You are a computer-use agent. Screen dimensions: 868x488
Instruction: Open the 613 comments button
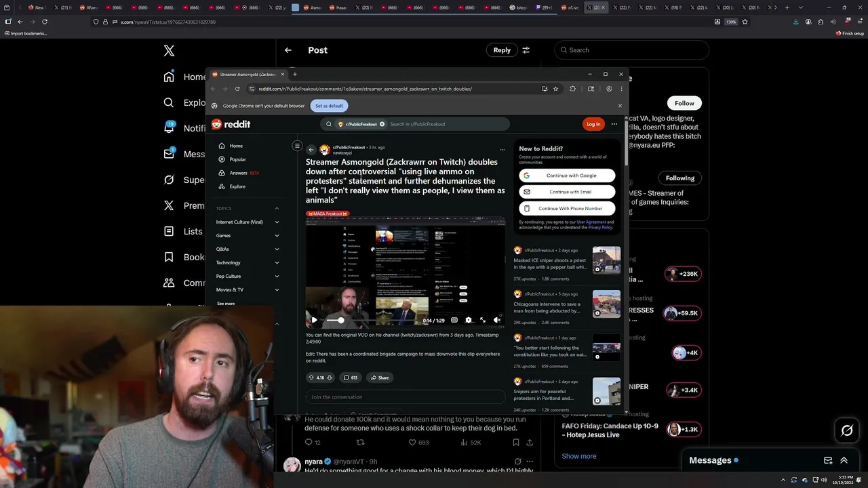pos(351,378)
